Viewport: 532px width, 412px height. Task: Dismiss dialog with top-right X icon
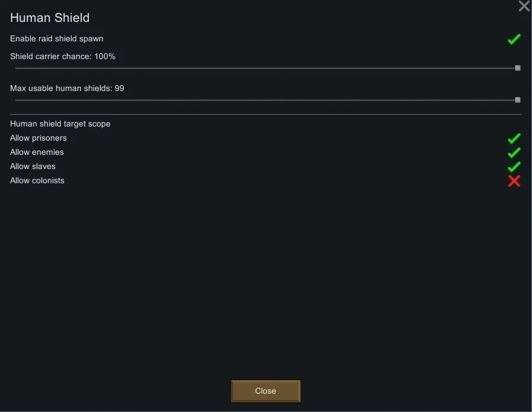pos(524,7)
